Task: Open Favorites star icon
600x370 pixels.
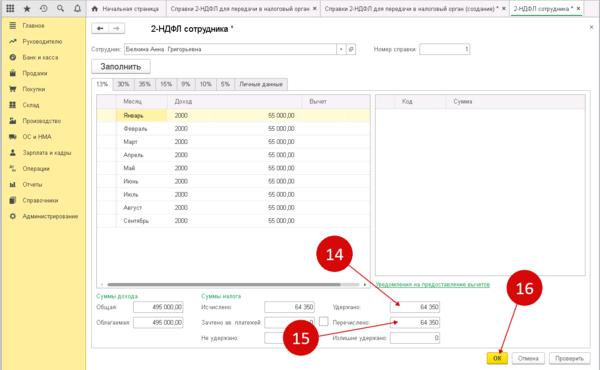Action: pos(27,8)
